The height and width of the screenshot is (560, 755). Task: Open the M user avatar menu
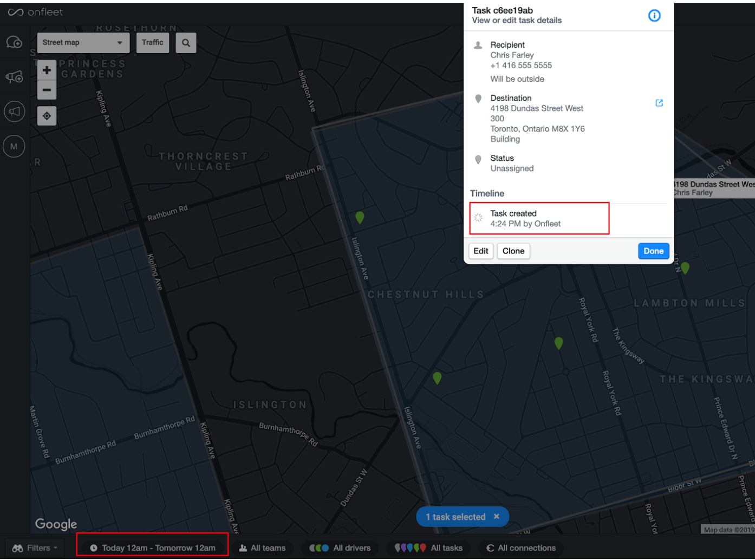click(x=14, y=146)
